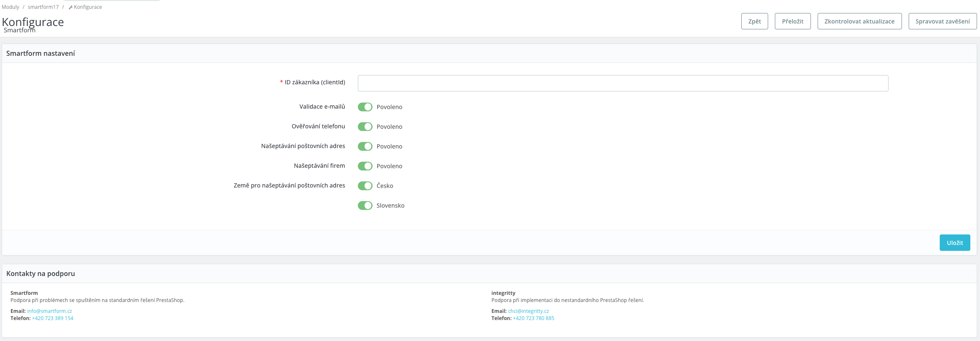The width and height of the screenshot is (980, 341).
Task: Click the Zpět button
Action: 754,21
